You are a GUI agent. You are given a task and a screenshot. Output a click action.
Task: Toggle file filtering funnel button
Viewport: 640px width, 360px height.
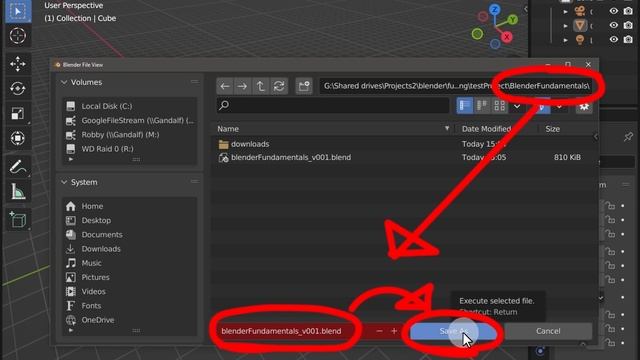(x=542, y=106)
